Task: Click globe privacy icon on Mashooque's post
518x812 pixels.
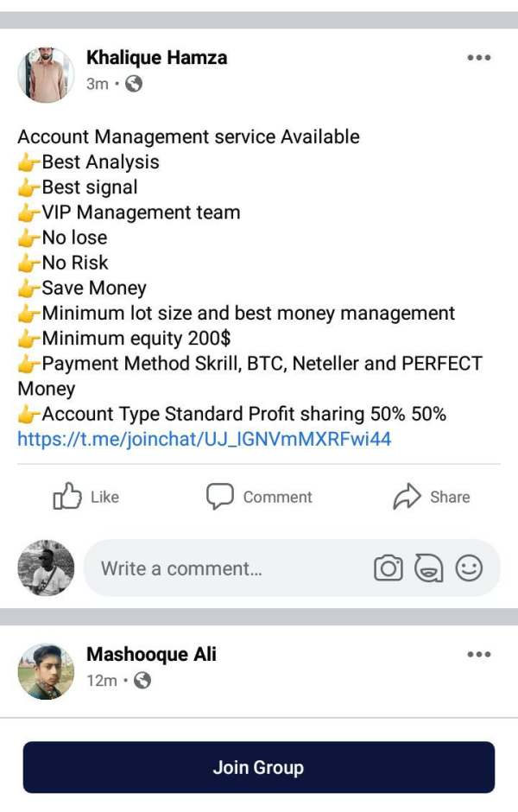Action: [142, 681]
